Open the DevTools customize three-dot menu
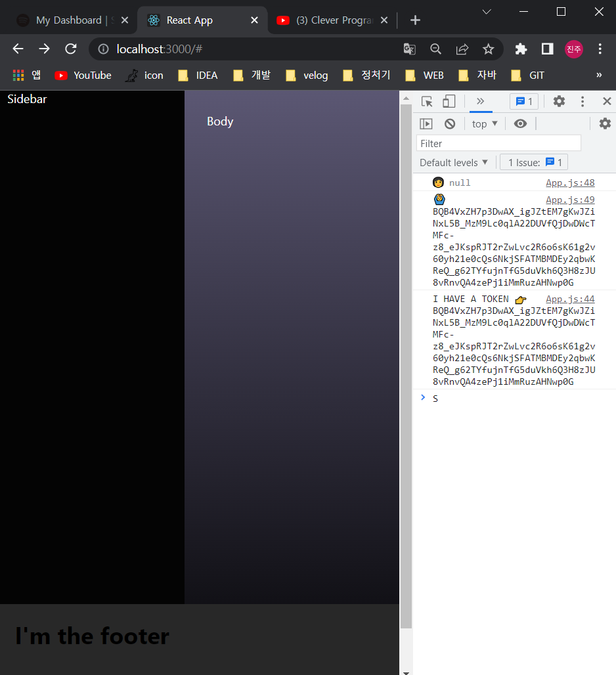Screen dimensions: 616x675 click(583, 101)
